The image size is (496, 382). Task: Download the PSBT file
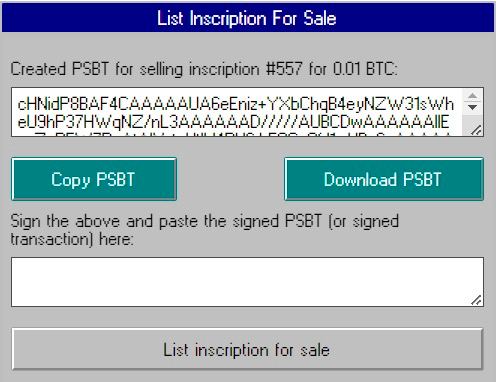tap(384, 179)
